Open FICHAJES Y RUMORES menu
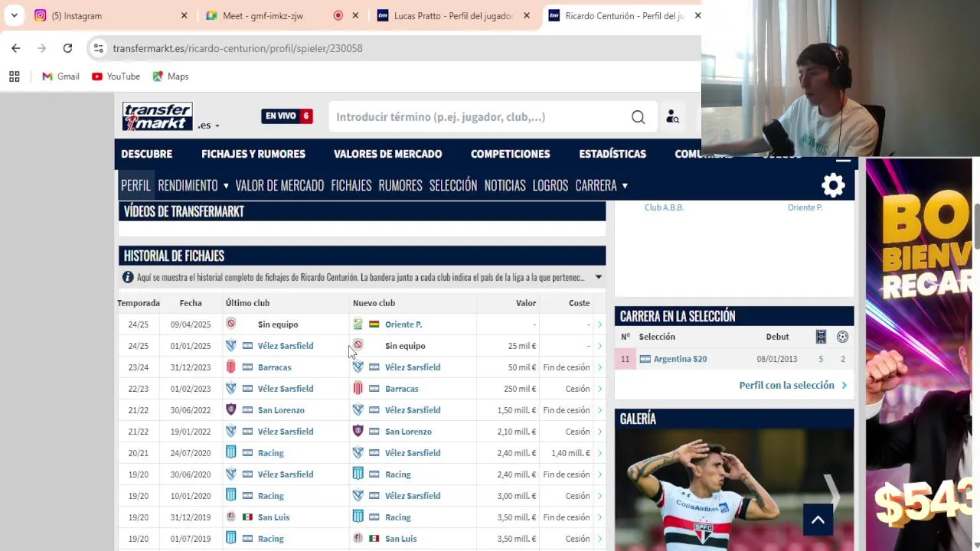 (253, 154)
